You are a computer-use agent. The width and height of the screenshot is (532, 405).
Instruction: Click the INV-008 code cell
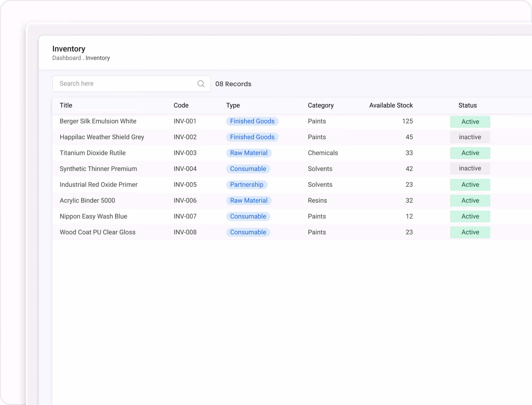tap(185, 232)
